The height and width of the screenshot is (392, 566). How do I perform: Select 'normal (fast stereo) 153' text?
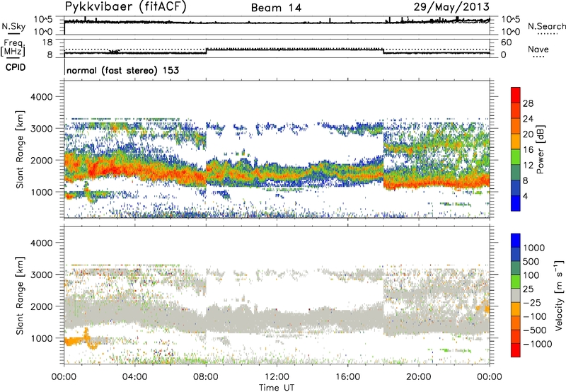tap(122, 70)
